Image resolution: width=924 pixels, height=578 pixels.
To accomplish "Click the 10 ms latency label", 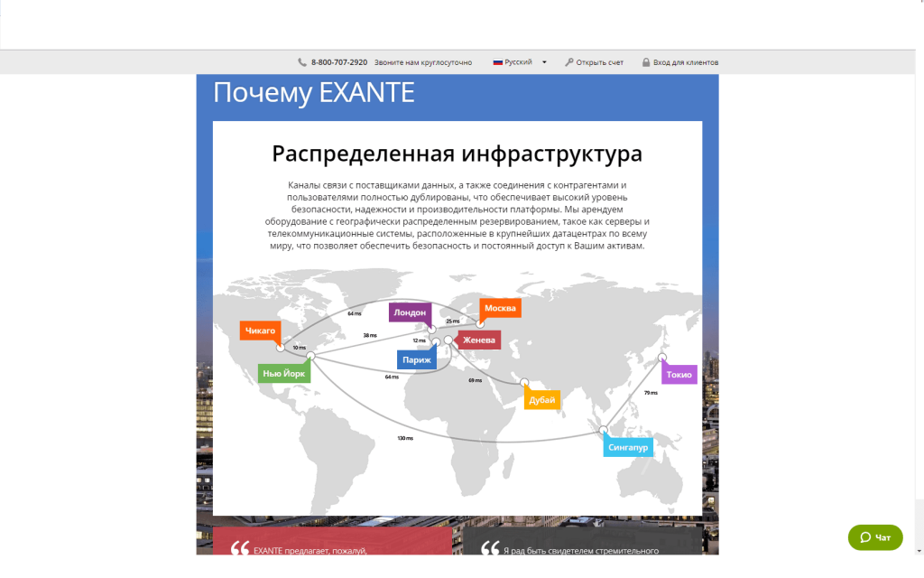I will coord(300,348).
